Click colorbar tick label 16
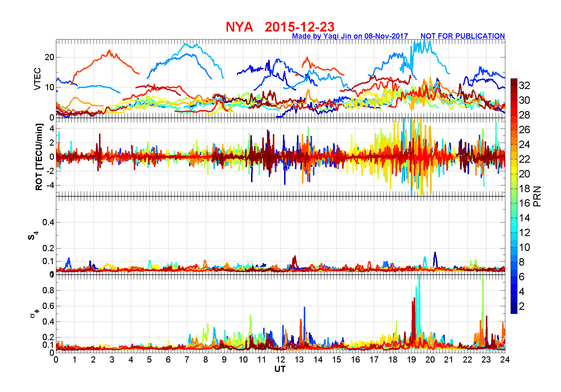 point(524,203)
